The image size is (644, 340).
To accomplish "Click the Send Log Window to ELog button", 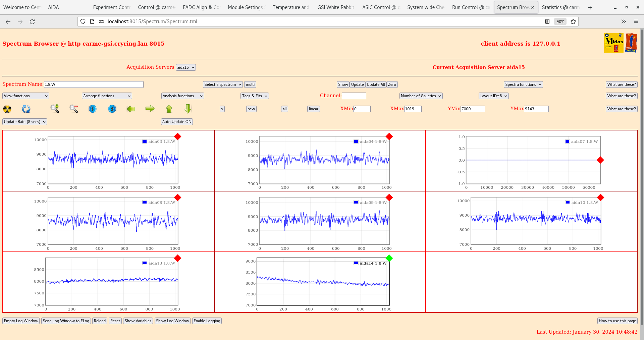I will click(x=66, y=321).
